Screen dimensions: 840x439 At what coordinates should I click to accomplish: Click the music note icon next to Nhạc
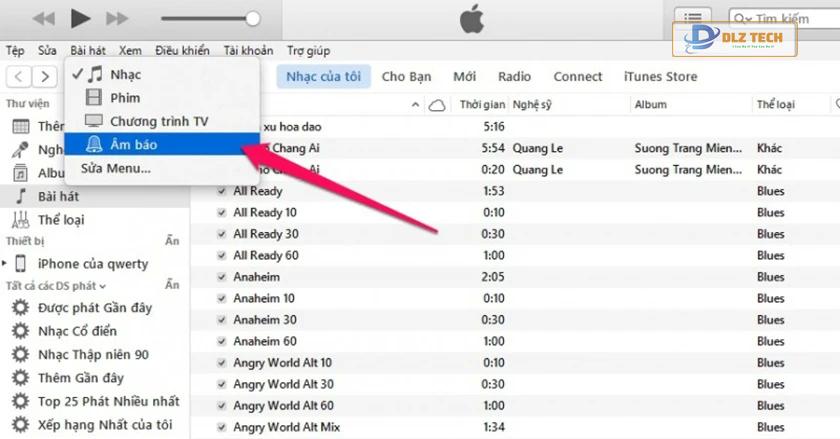pyautogui.click(x=95, y=74)
